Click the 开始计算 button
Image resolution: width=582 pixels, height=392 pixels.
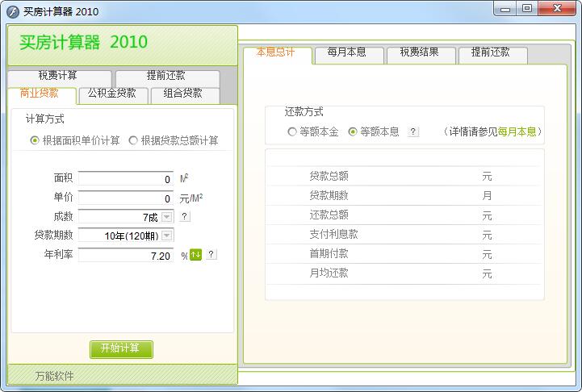point(121,349)
